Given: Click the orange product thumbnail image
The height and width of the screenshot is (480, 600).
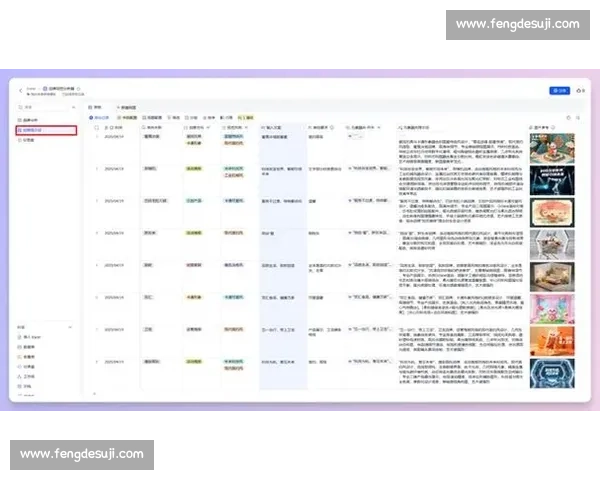Looking at the screenshot, I should click(x=552, y=341).
